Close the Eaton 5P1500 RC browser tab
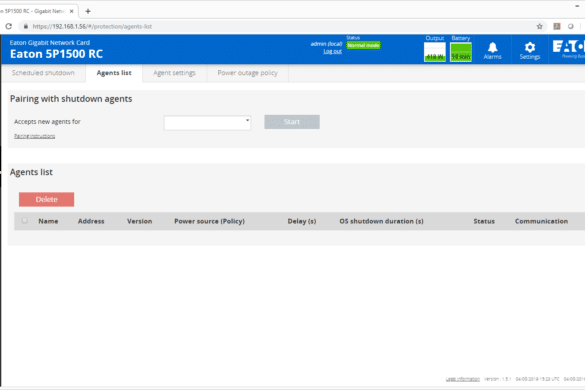This screenshot has width=585, height=390. point(72,11)
